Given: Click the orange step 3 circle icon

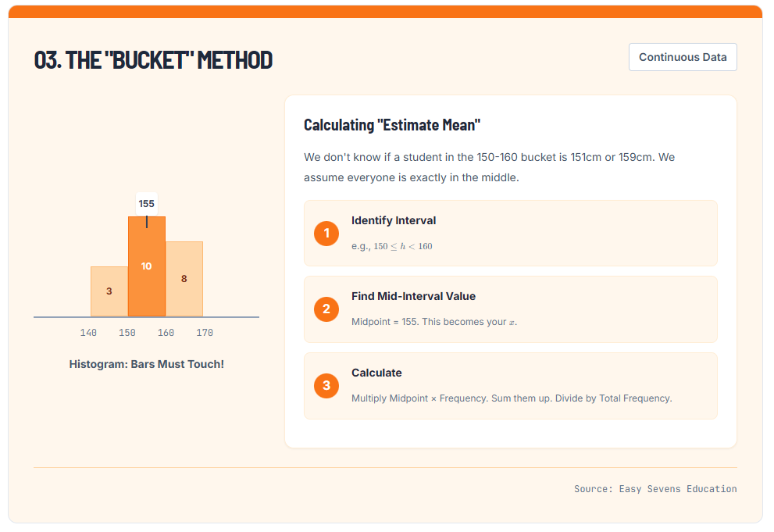Looking at the screenshot, I should 326,385.
